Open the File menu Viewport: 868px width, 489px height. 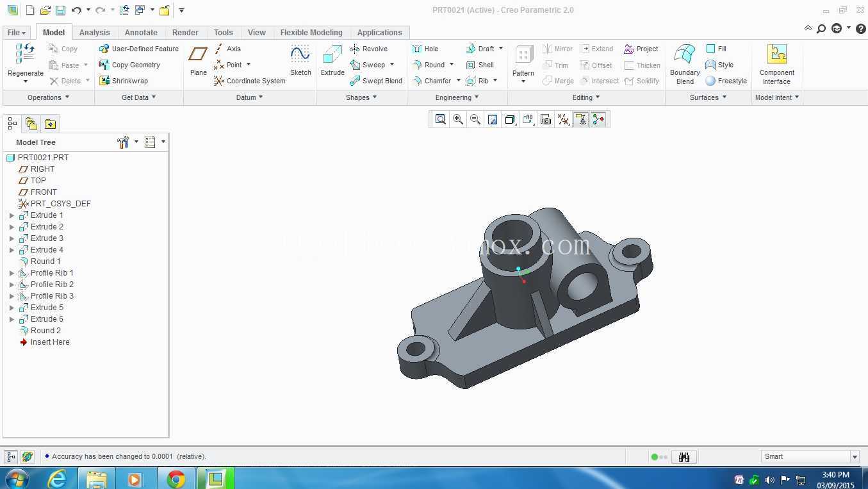click(17, 33)
